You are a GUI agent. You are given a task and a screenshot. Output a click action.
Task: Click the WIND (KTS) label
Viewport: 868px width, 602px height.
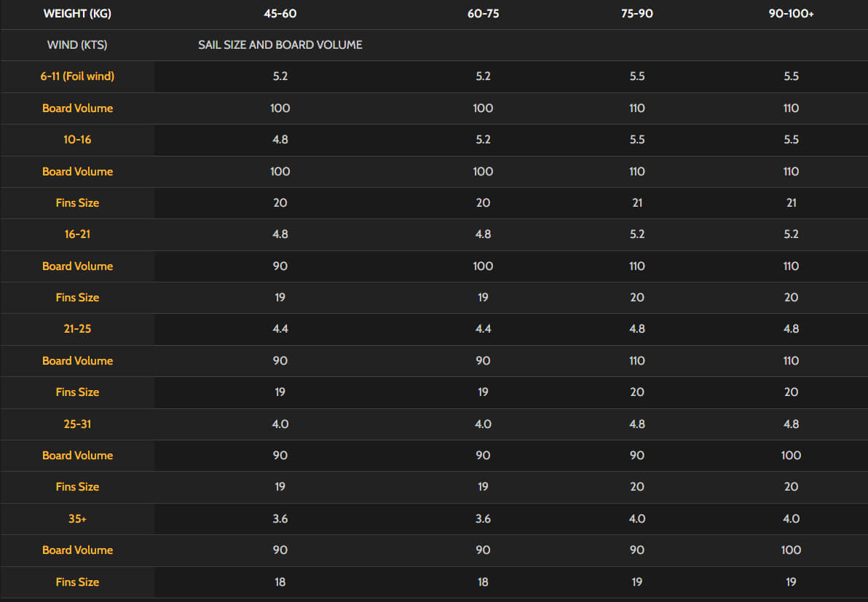coord(77,45)
